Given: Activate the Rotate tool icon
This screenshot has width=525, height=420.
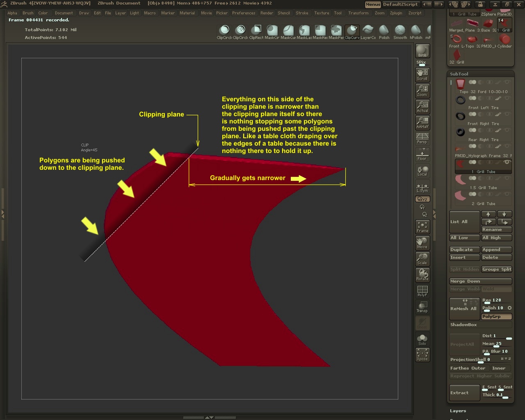Looking at the screenshot, I should [422, 274].
